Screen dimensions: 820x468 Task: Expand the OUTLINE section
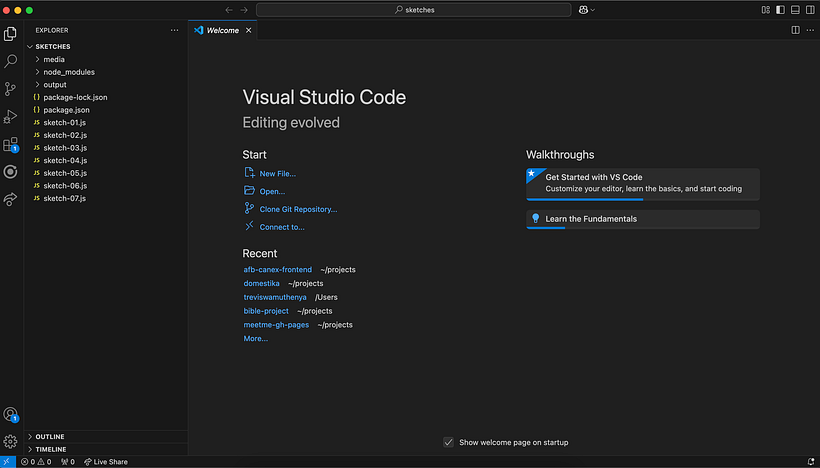pyautogui.click(x=107, y=437)
